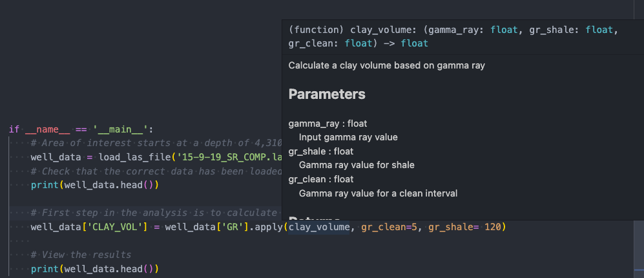The image size is (644, 278).
Task: Click "Gamma ray value for a clean interval" text
Action: click(378, 193)
